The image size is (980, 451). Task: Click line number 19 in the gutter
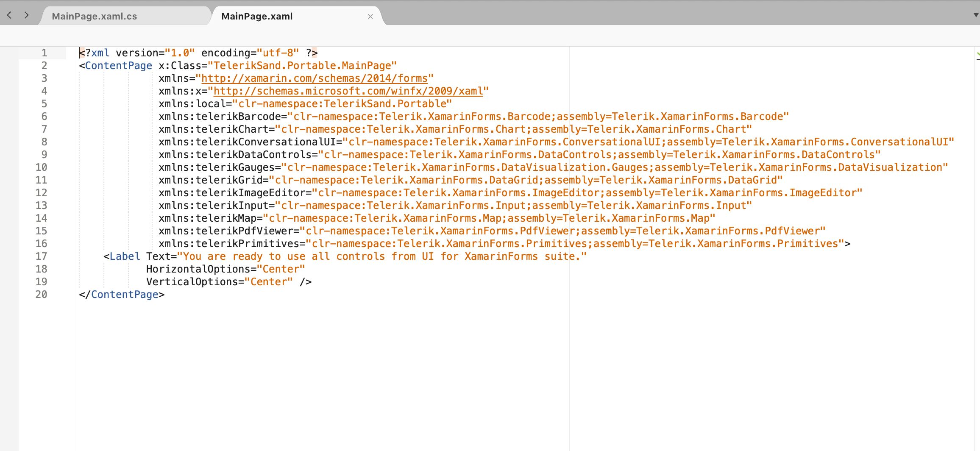click(x=41, y=282)
